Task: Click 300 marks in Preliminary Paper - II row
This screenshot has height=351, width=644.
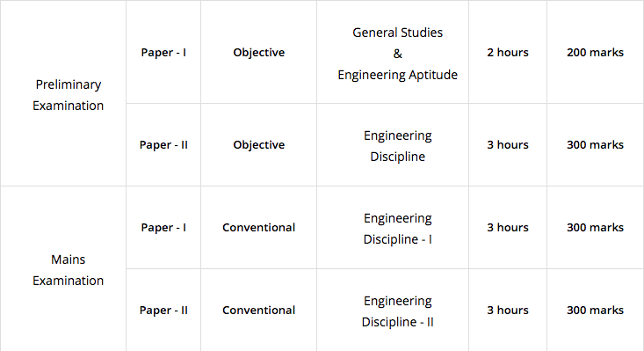Action: tap(595, 145)
